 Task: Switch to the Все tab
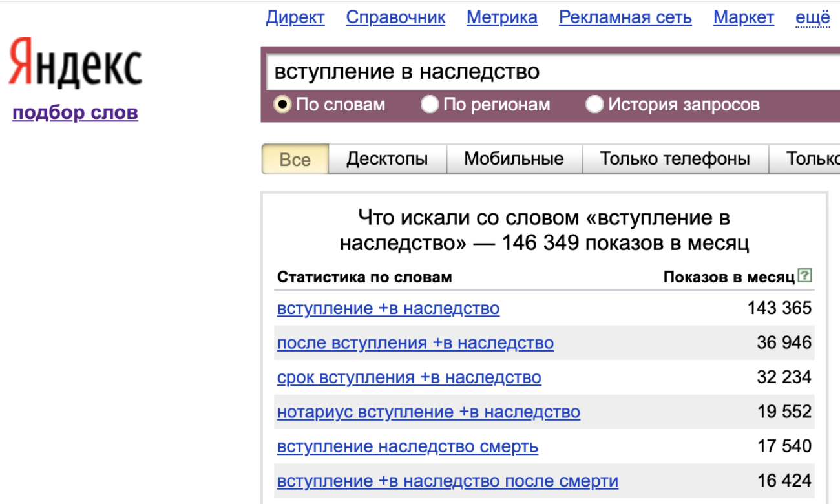click(295, 159)
